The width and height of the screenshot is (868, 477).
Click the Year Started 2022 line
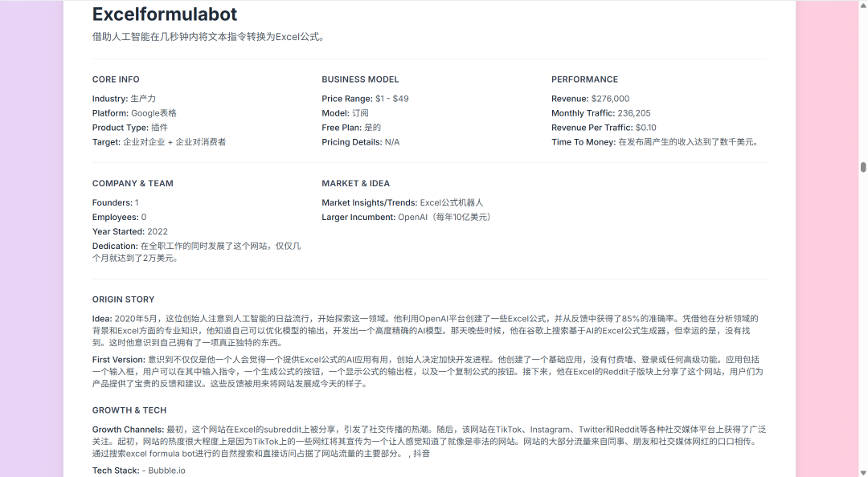tap(129, 231)
